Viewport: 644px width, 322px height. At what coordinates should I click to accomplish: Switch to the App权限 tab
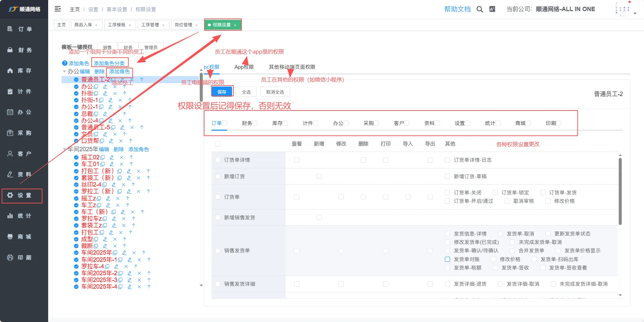[x=244, y=67]
